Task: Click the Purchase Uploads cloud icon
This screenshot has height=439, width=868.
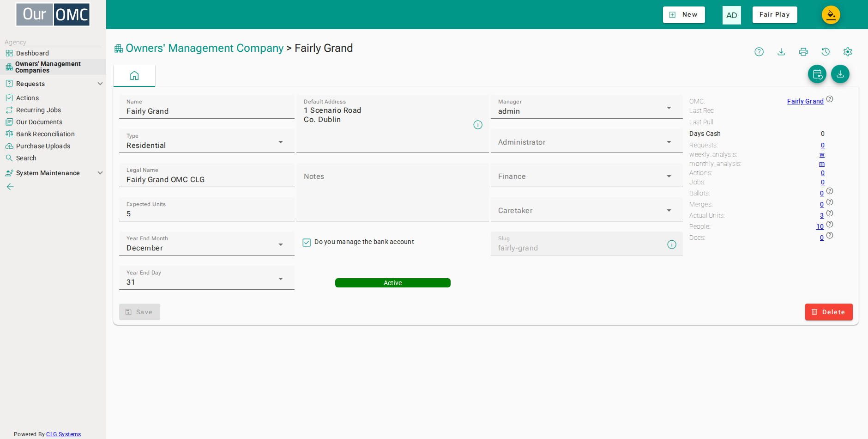Action: tap(9, 146)
